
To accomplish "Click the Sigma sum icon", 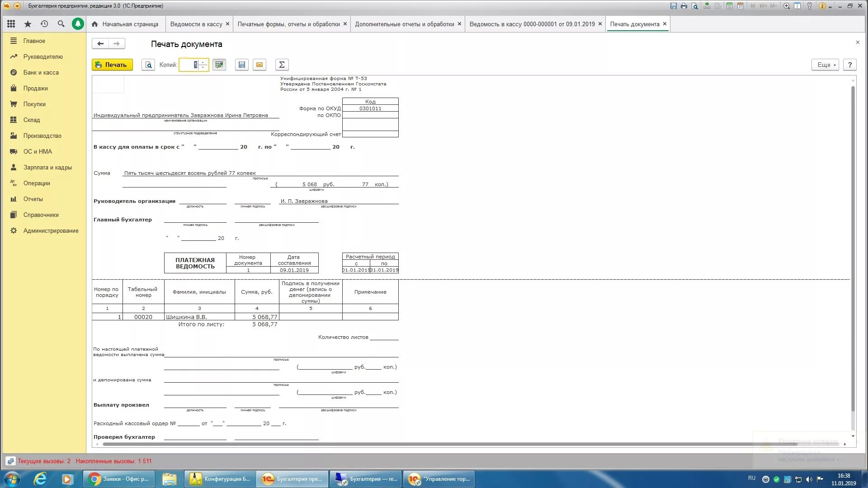I will pyautogui.click(x=282, y=65).
